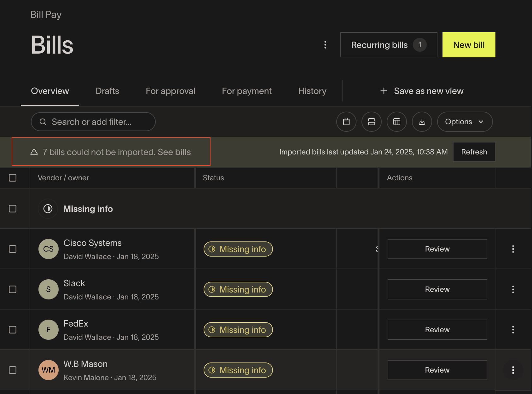Click the calendar view icon
The width and height of the screenshot is (532, 394).
346,122
